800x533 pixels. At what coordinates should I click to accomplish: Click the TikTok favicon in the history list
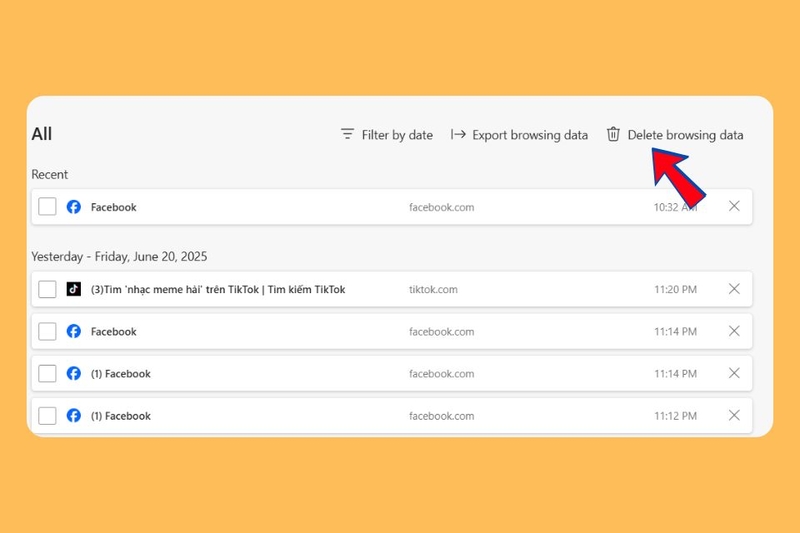pyautogui.click(x=73, y=289)
